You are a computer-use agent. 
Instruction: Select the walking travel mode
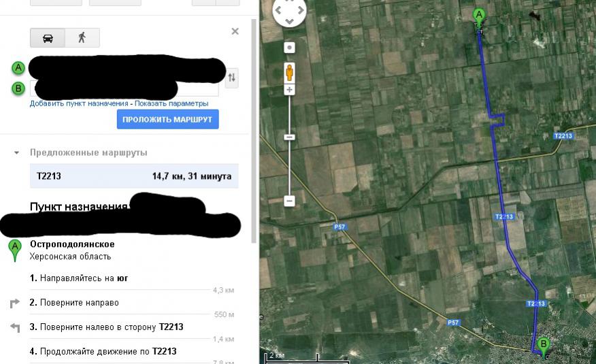pyautogui.click(x=82, y=37)
